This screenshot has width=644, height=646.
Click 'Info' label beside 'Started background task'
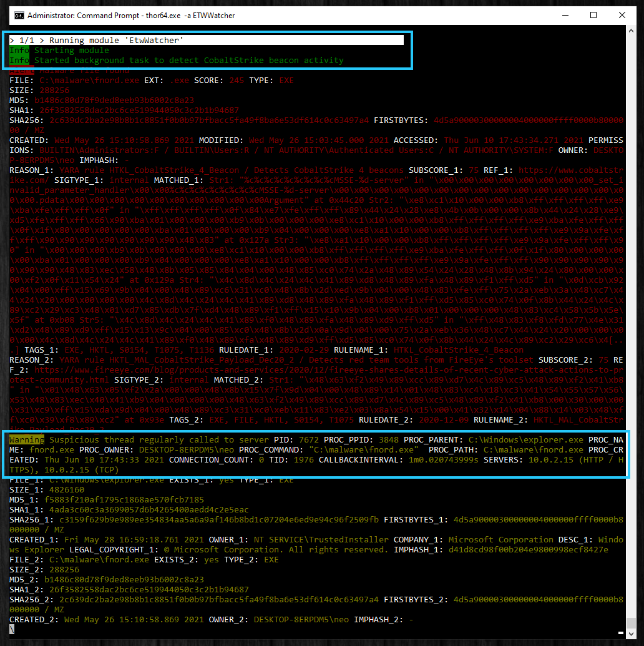[x=19, y=61]
